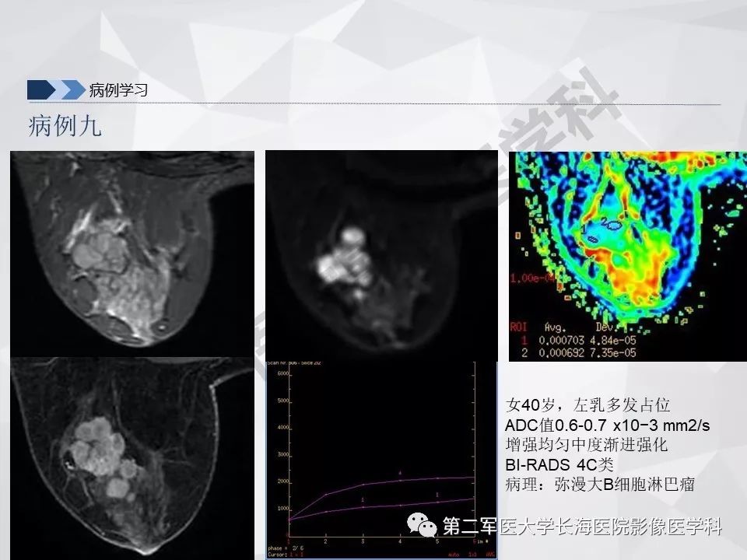This screenshot has width=747, height=560.
Task: Select the bottom-left contrast-enhanced breast image
Action: pos(132,458)
